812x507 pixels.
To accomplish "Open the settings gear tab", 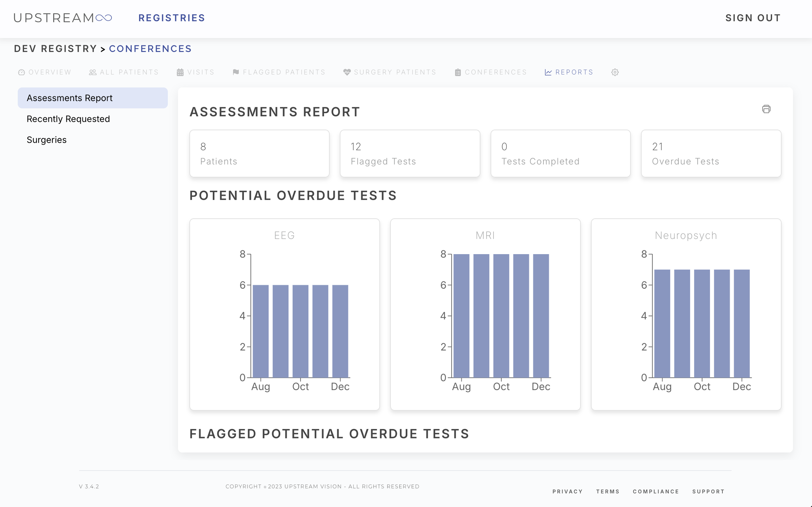I will tap(615, 72).
